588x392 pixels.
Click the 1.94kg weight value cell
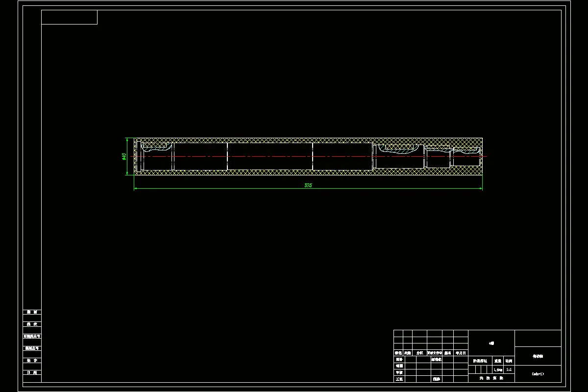498,369
